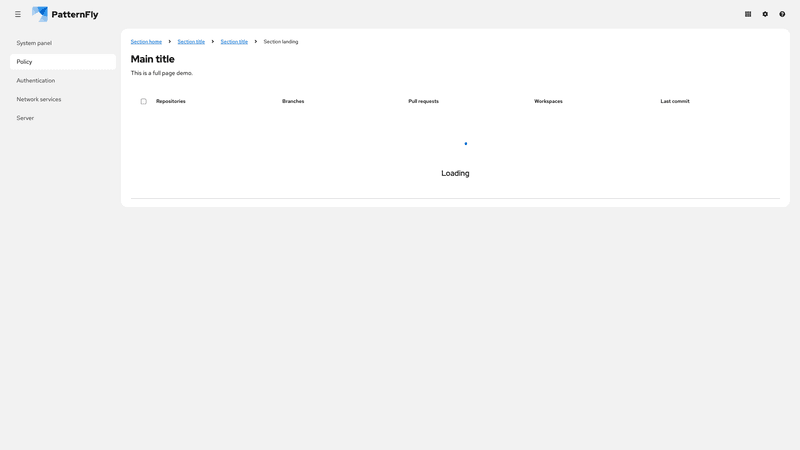Go to Authentication in sidebar
Viewport: 800px width, 450px height.
[36, 80]
